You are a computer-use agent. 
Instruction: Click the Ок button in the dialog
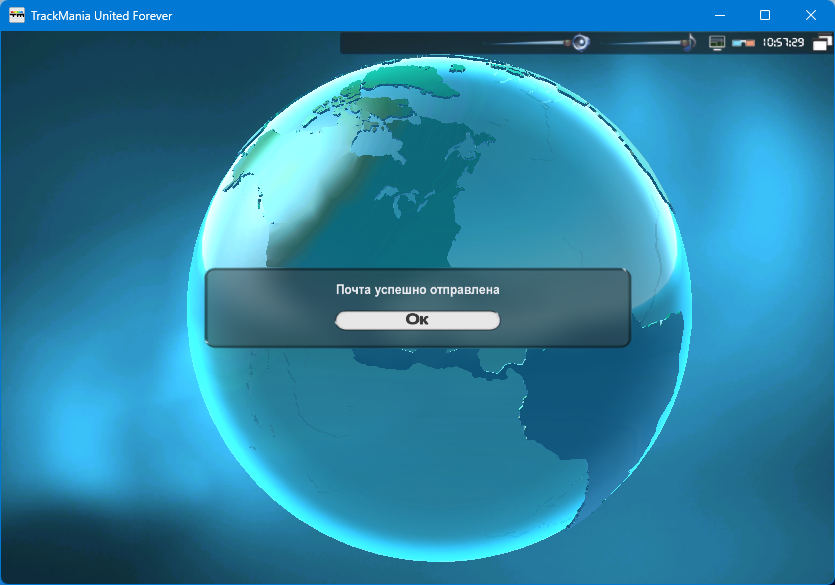[x=418, y=320]
